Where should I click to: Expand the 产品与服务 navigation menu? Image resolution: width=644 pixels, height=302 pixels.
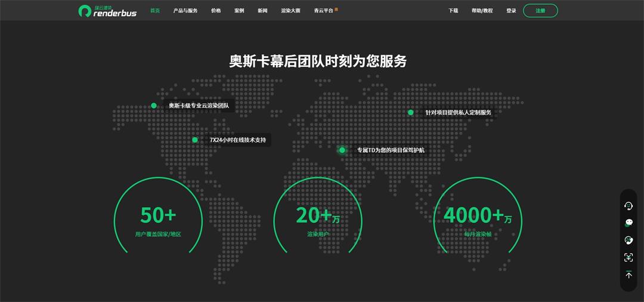[185, 11]
